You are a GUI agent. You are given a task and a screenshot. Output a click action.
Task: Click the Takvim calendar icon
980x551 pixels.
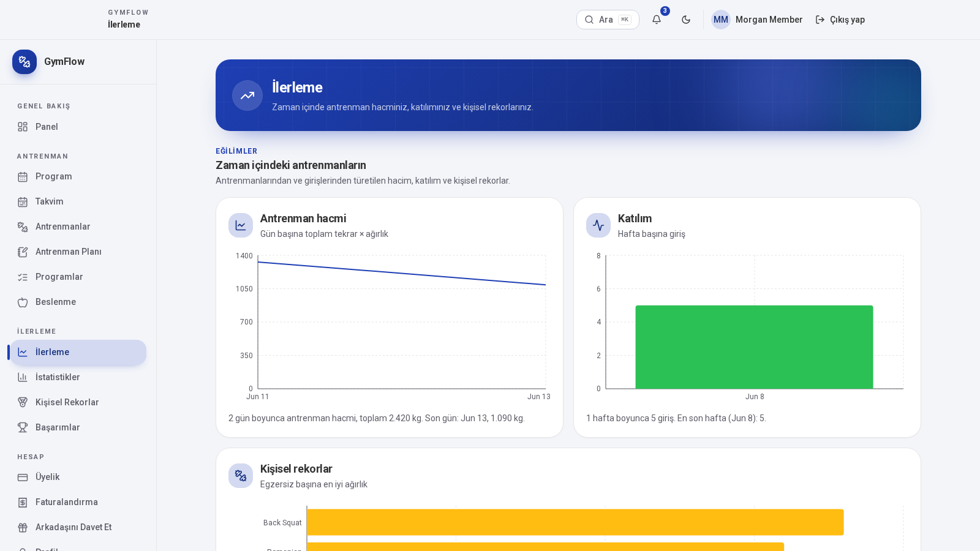tap(23, 202)
